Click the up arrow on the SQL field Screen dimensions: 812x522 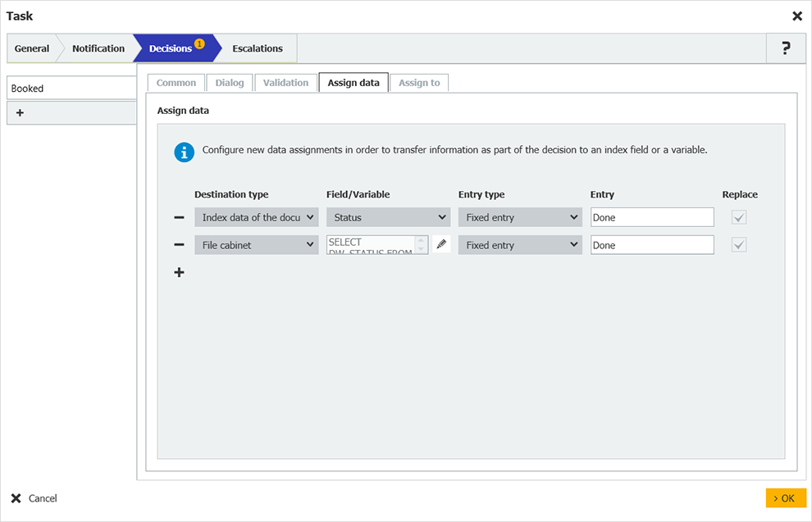pyautogui.click(x=421, y=241)
